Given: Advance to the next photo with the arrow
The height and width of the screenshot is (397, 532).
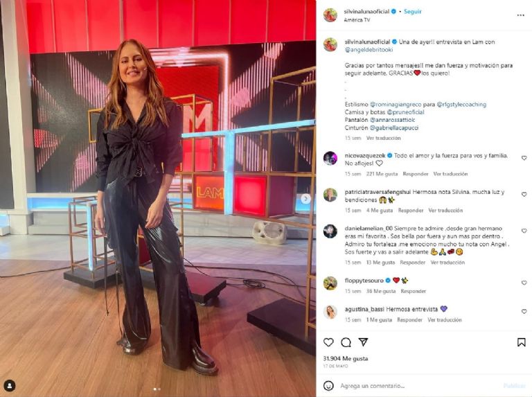Looking at the screenshot, I should pyautogui.click(x=305, y=198).
